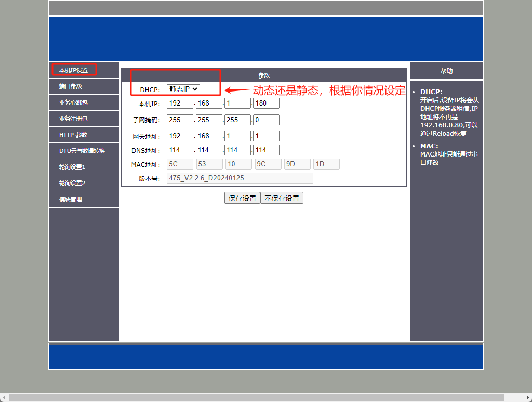
Task: Click first DNS地址 octet field
Action: [x=180, y=150]
